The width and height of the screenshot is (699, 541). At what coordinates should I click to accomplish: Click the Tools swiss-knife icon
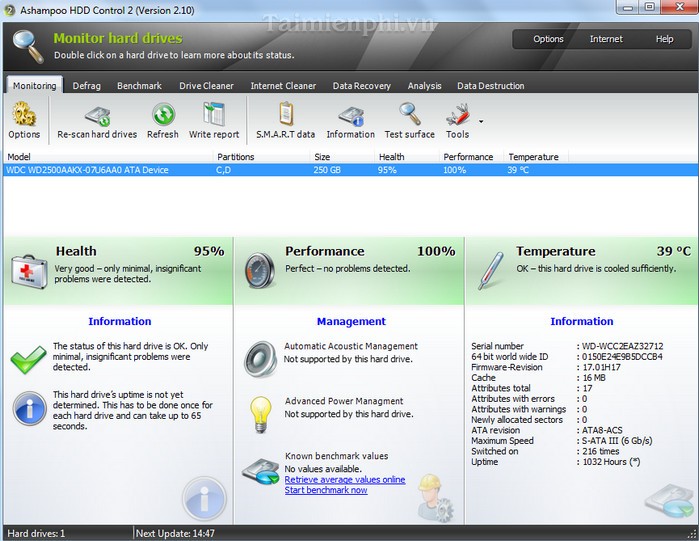458,116
